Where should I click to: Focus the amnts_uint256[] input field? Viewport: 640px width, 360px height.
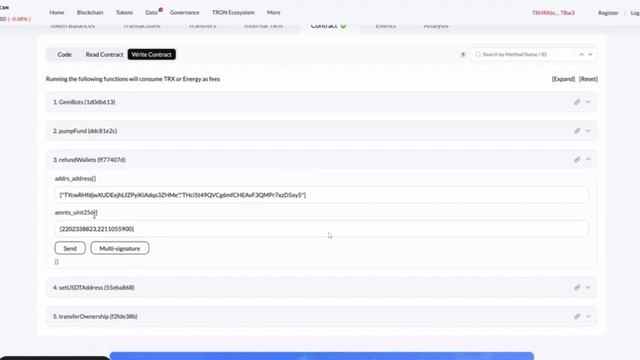[322, 229]
